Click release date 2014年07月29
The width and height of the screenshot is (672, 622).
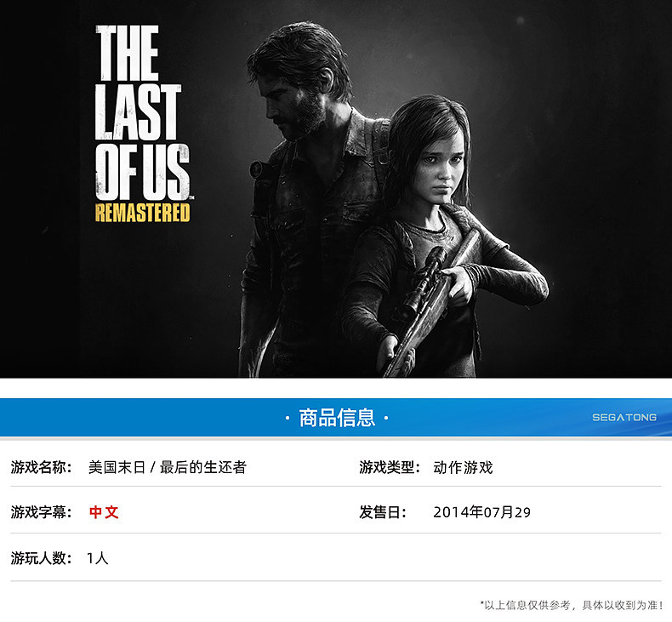coord(481,512)
